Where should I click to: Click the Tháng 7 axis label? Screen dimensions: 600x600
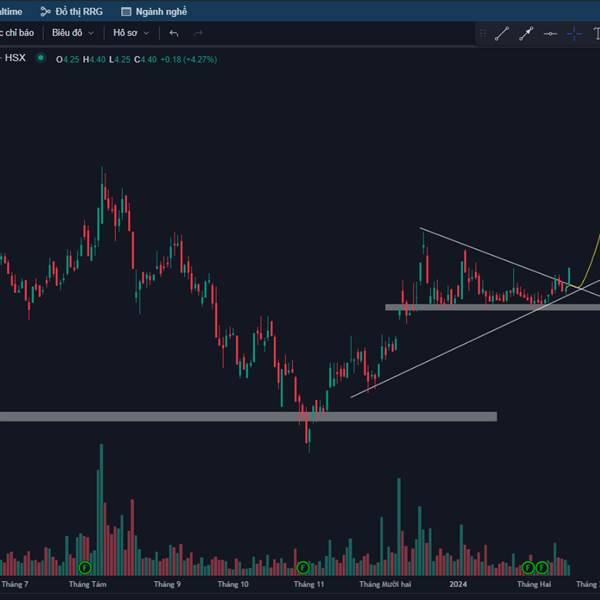click(x=15, y=584)
